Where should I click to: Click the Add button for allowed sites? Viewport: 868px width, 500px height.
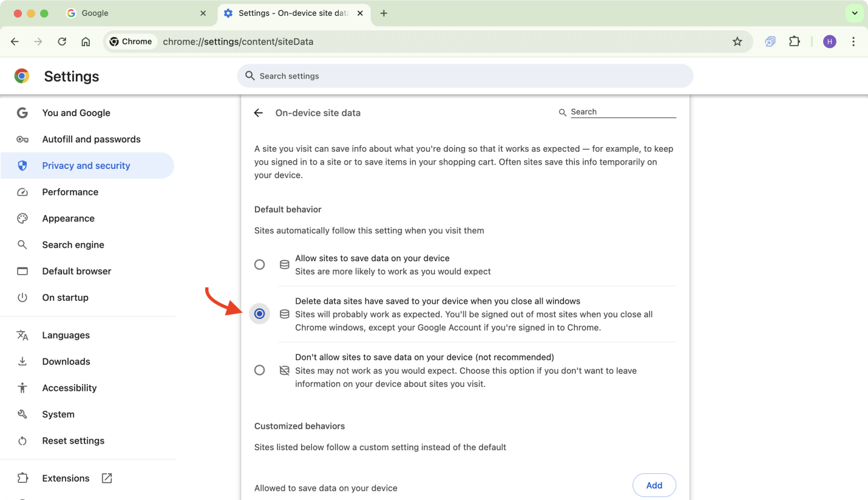click(654, 485)
